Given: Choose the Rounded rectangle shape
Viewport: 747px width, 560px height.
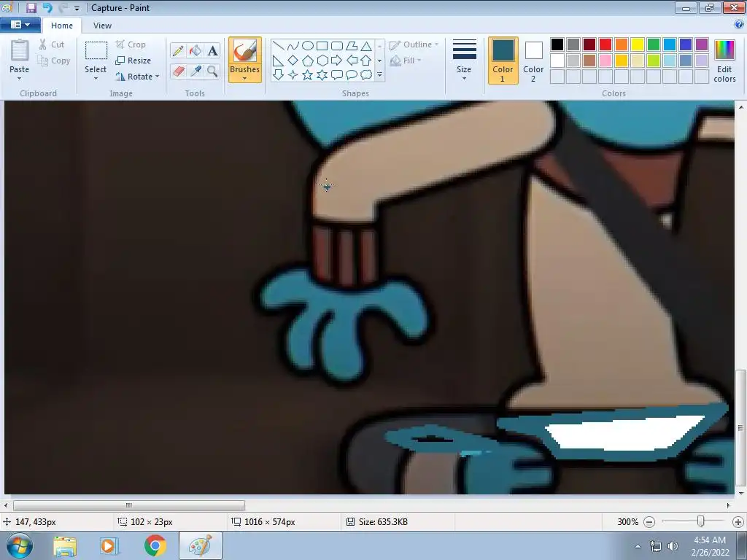Looking at the screenshot, I should point(337,46).
